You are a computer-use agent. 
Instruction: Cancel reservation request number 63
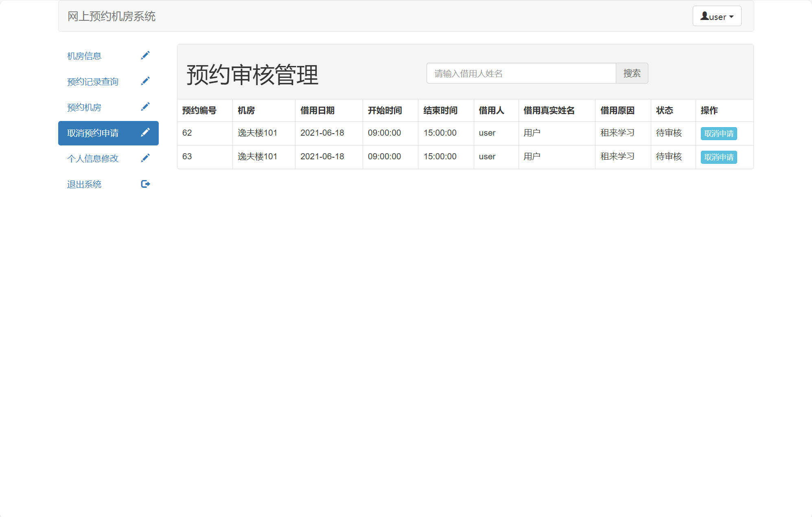click(718, 157)
